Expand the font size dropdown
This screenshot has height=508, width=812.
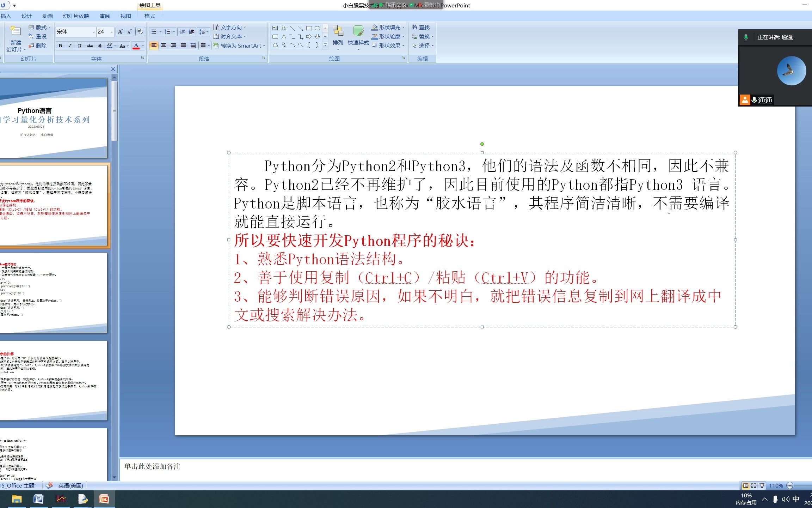[112, 32]
